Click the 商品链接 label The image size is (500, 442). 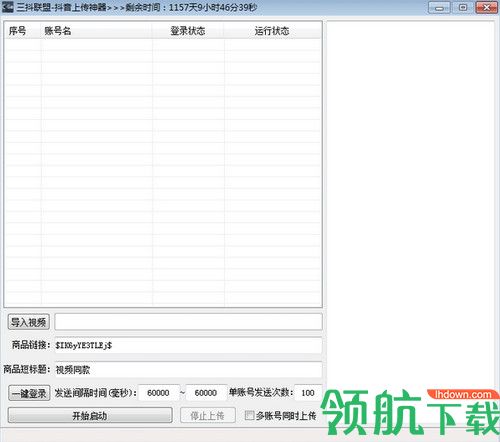(31, 345)
